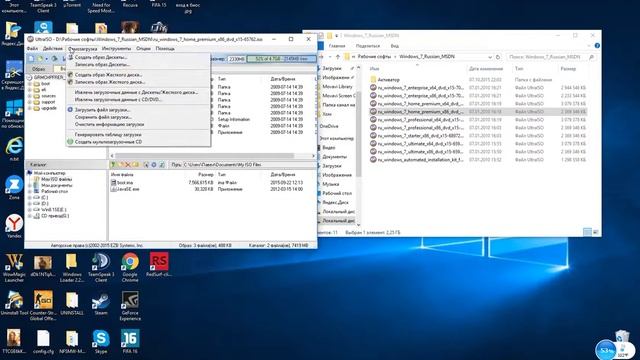Screen dimensions: 640x360
Task: Open the Инструменты menu in UltraISO
Action: [116, 49]
